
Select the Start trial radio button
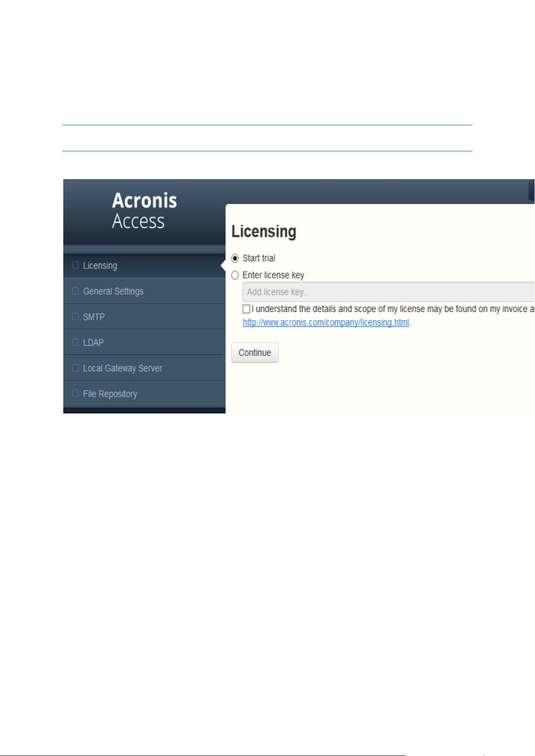[235, 259]
